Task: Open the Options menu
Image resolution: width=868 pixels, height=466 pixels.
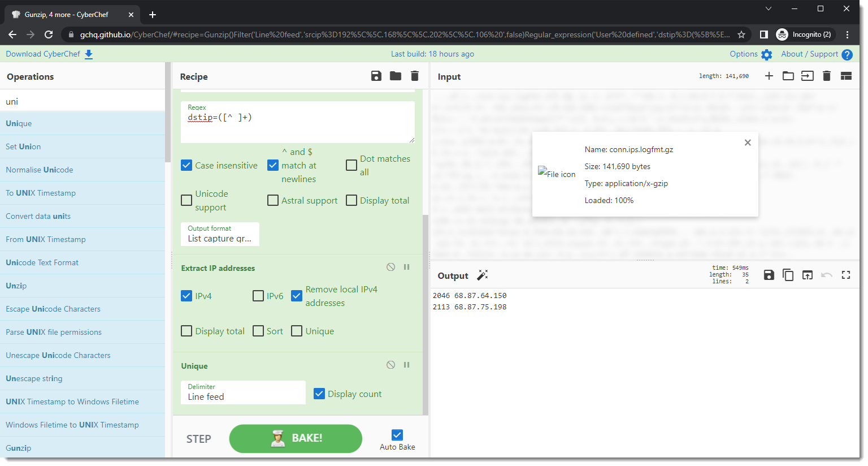Action: (750, 54)
